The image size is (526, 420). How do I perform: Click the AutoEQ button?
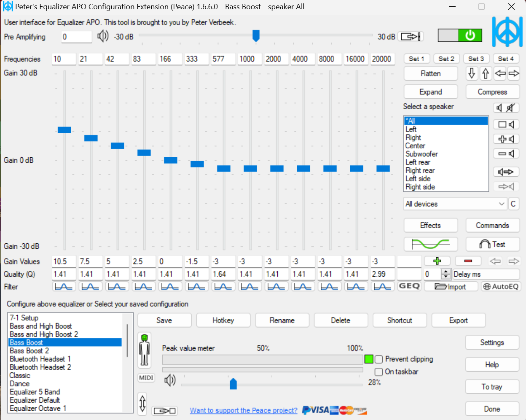[x=501, y=287]
